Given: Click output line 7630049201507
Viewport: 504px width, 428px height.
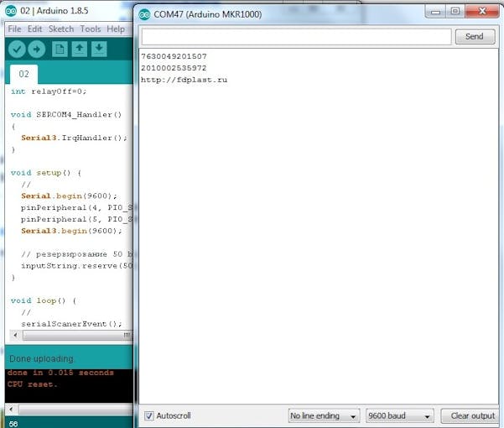Looking at the screenshot, I should point(174,56).
